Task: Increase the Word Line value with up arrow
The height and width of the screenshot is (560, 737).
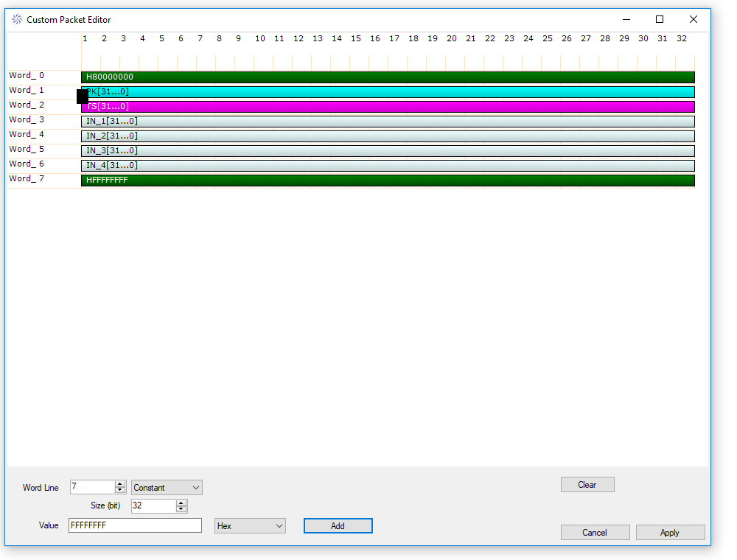Action: (x=120, y=484)
